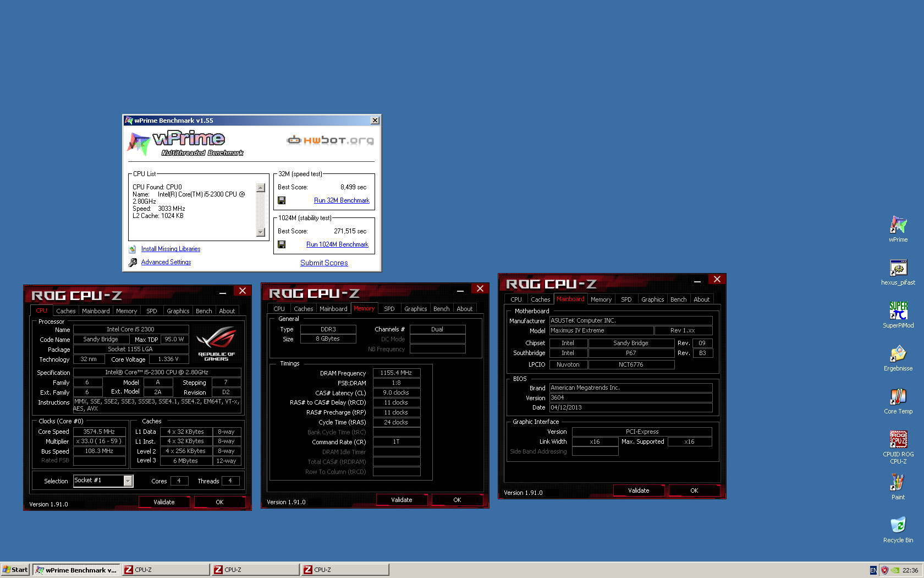Image resolution: width=924 pixels, height=578 pixels.
Task: Click the red shield security tray icon
Action: 884,570
